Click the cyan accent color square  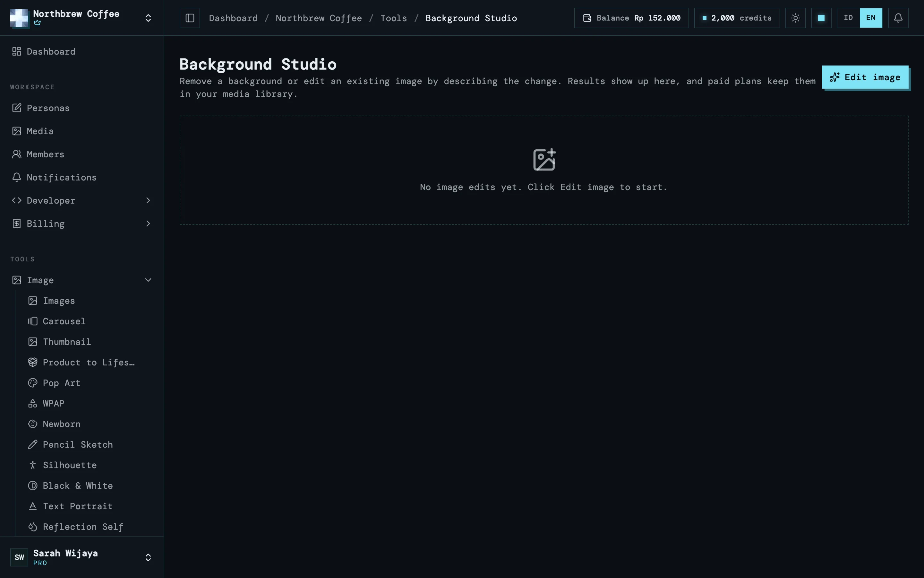[x=821, y=18]
